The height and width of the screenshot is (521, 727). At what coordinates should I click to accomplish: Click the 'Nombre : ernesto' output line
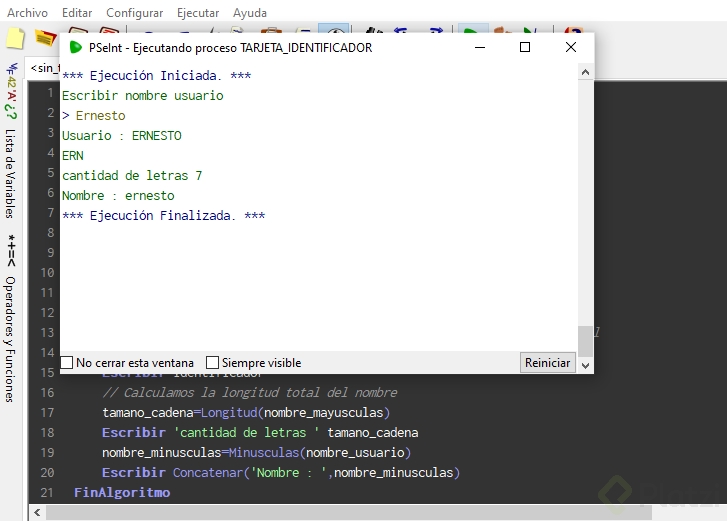118,196
